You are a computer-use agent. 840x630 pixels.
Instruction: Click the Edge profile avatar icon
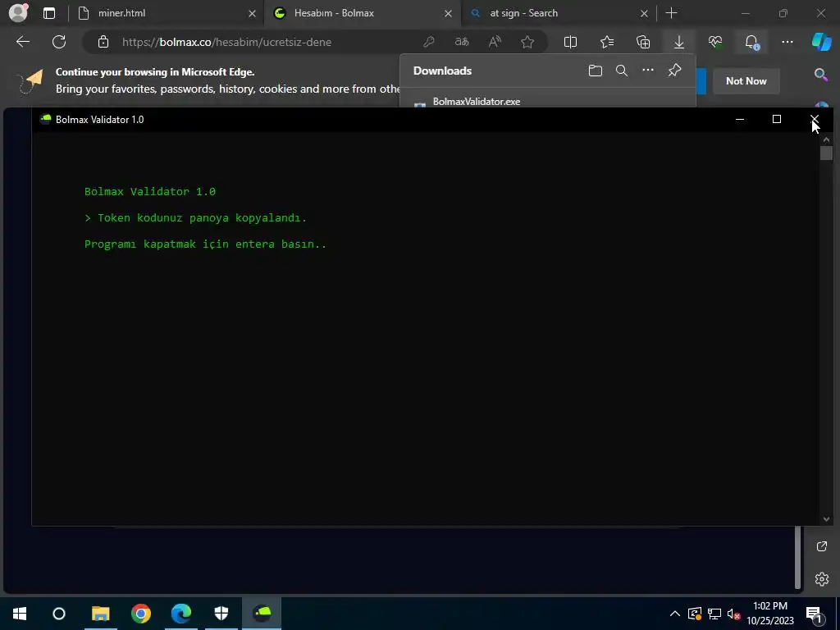tap(18, 13)
